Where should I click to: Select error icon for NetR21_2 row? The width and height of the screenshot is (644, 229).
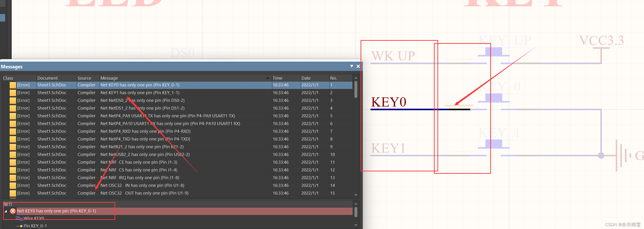[x=13, y=147]
